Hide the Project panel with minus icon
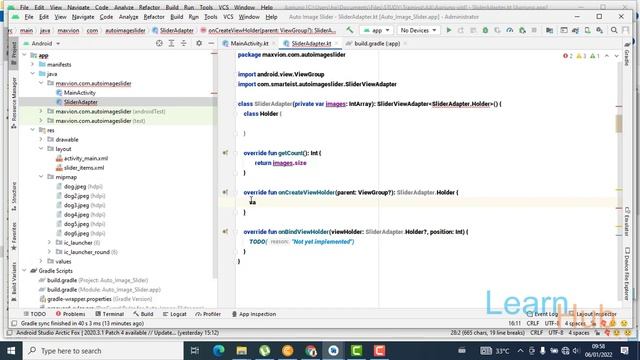 pos(211,43)
